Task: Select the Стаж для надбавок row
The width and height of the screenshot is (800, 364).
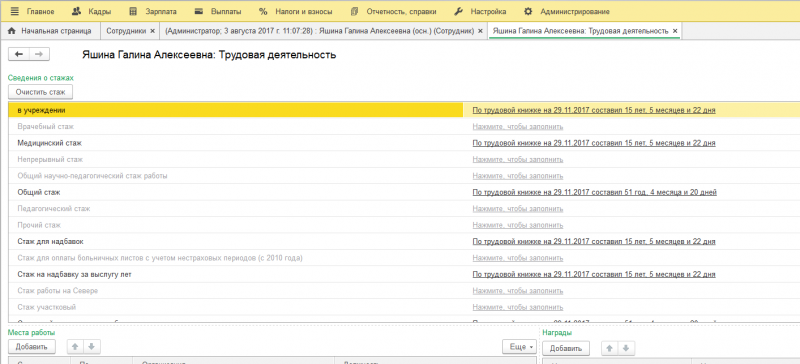Action: coord(404,241)
